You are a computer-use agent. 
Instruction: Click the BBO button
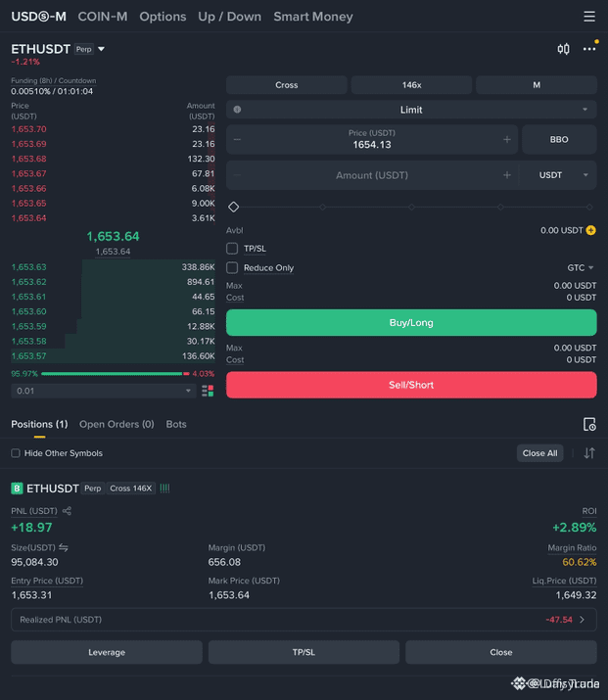(559, 139)
